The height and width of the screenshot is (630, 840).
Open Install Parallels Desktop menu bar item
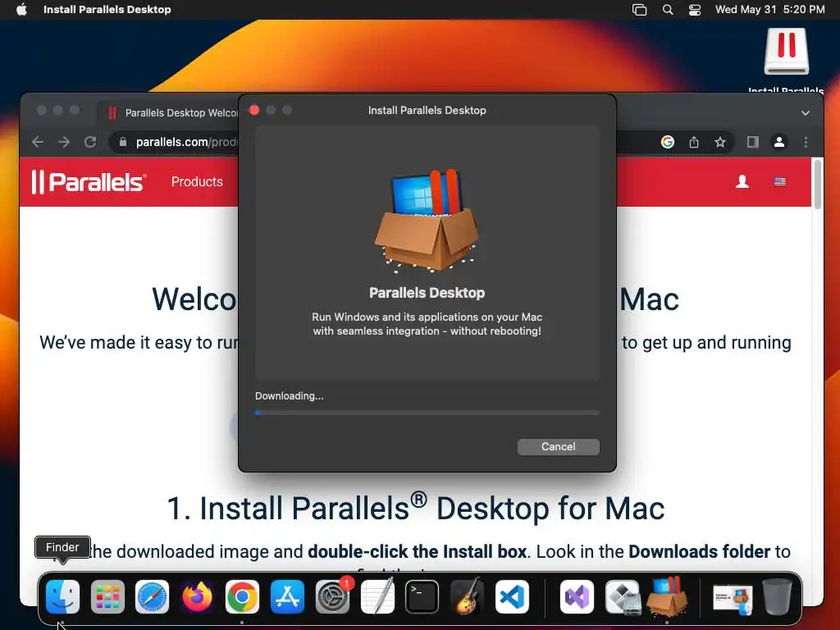point(107,9)
